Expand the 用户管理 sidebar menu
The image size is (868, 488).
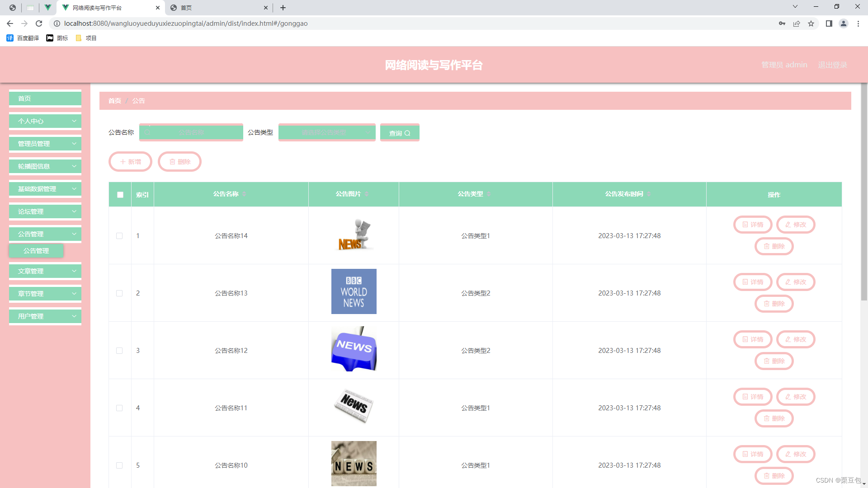pos(45,316)
